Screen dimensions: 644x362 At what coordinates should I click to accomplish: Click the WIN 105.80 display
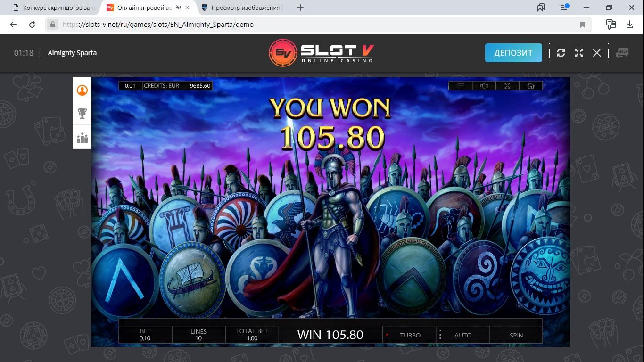coord(330,335)
